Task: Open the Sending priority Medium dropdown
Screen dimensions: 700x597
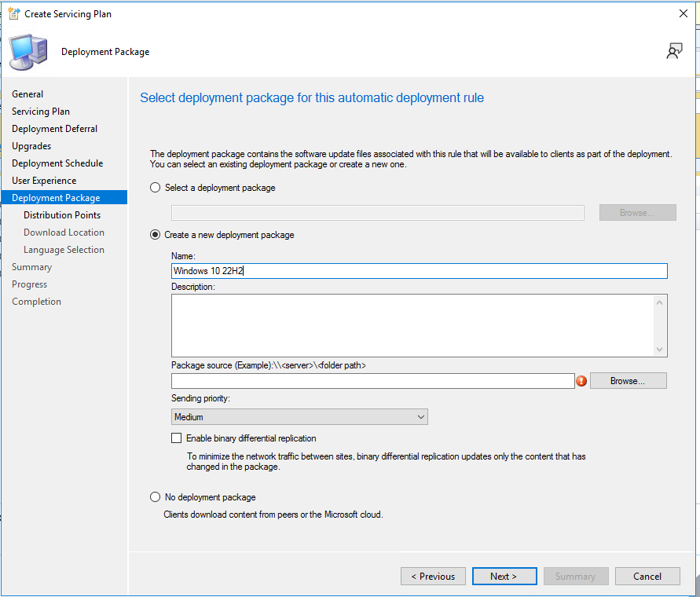Action: [299, 417]
